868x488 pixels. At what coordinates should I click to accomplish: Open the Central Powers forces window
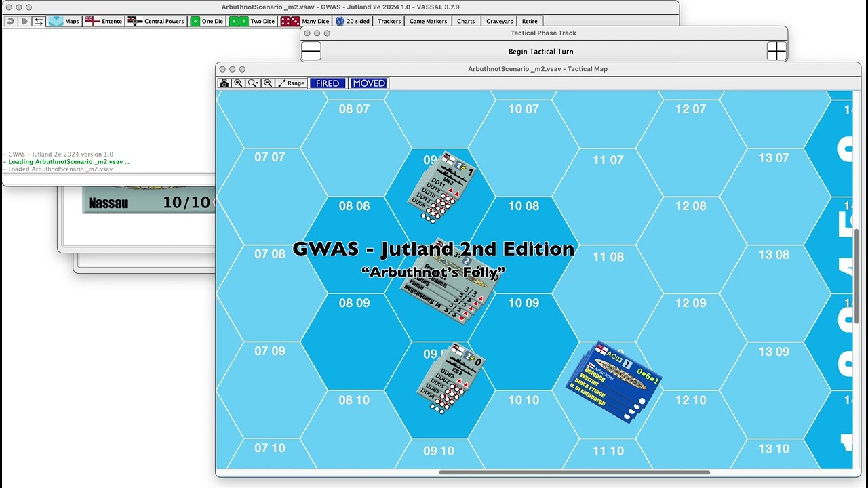(x=156, y=21)
